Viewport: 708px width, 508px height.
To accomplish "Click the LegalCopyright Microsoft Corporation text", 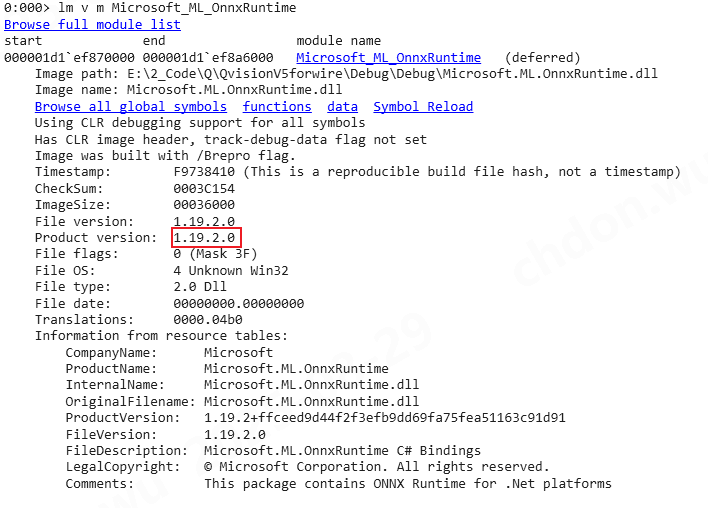I will pos(377,467).
